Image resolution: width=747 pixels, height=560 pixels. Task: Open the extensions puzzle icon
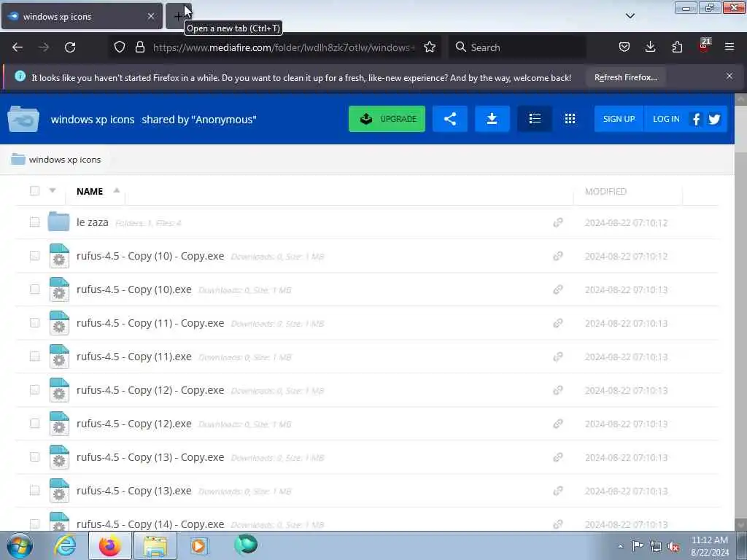(x=677, y=47)
